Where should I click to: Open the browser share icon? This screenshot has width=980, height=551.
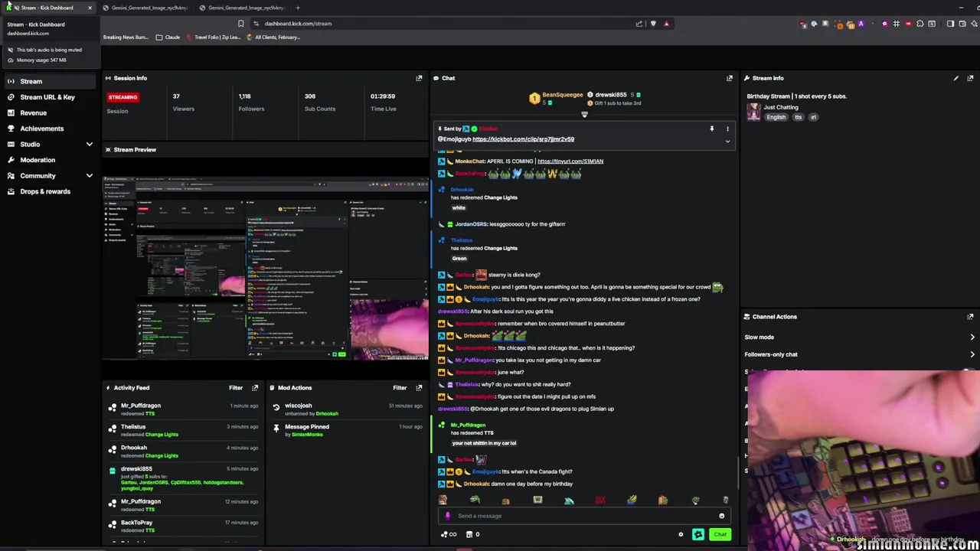pyautogui.click(x=639, y=24)
